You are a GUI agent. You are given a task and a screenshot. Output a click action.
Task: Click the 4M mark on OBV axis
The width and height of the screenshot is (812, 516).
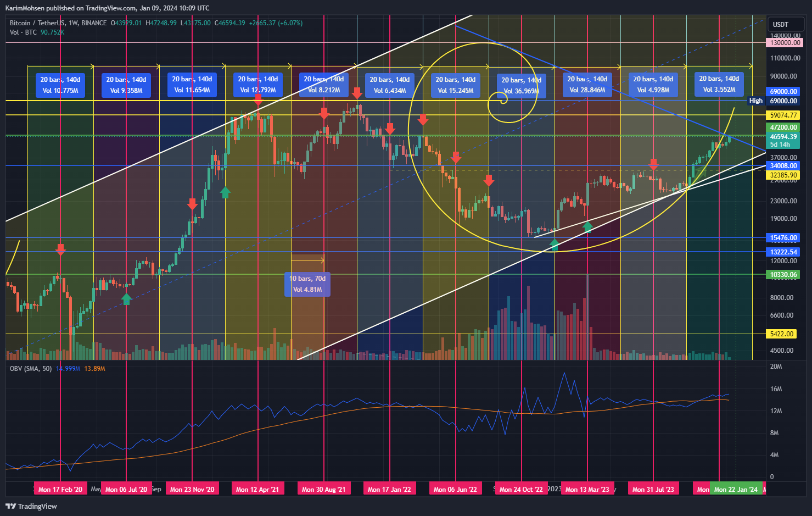tap(774, 455)
